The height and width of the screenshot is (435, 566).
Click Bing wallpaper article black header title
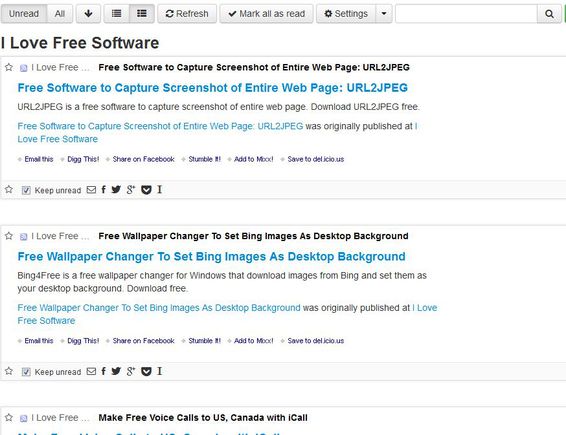253,236
